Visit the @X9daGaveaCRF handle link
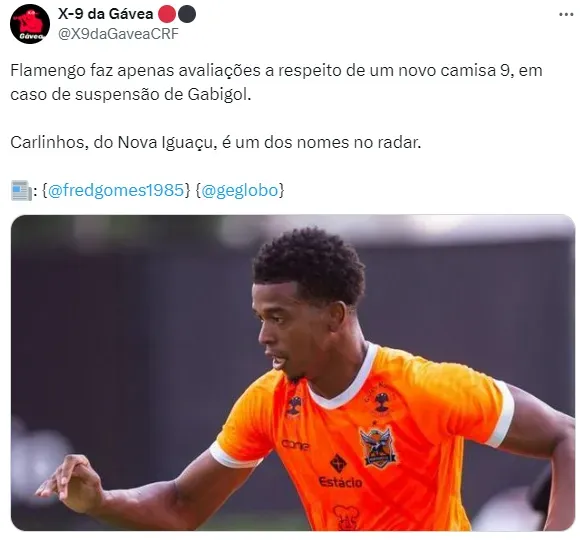This screenshot has height=540, width=580. (118, 34)
